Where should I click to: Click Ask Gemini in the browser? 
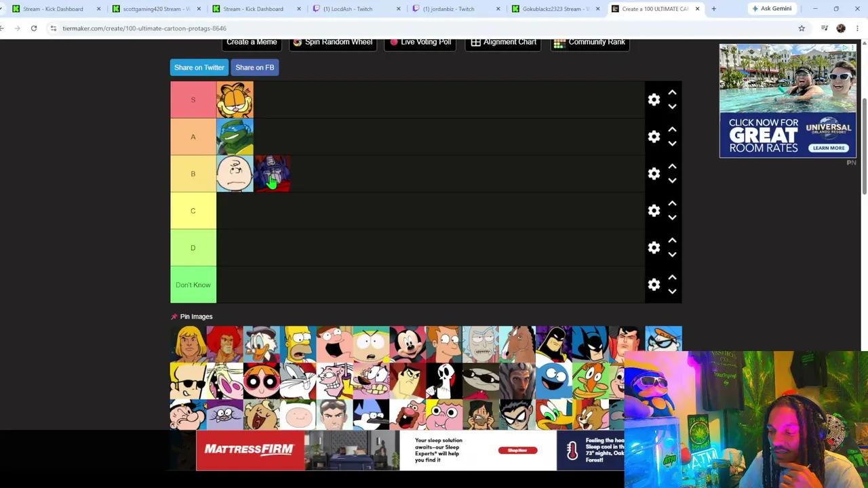(772, 9)
